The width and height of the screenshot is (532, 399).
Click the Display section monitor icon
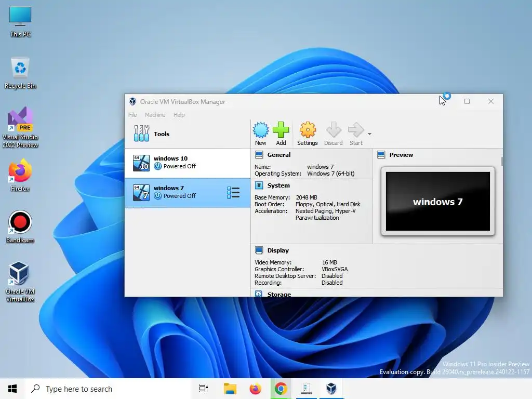259,250
